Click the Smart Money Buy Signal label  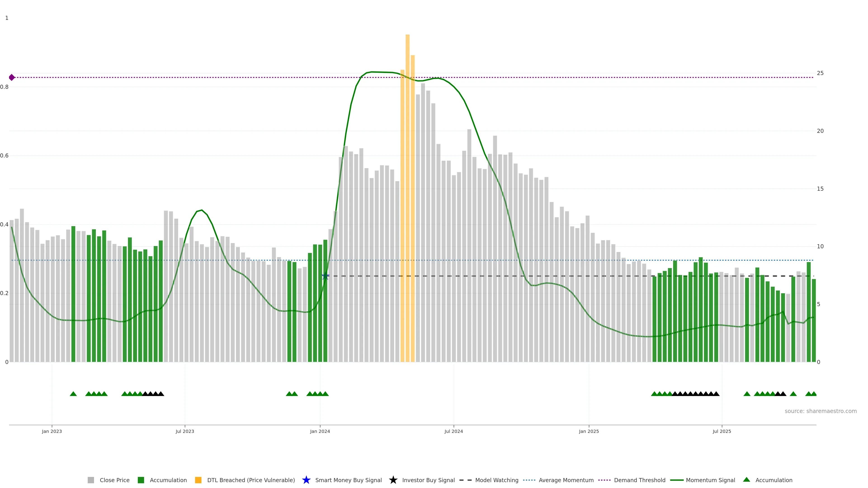click(348, 480)
